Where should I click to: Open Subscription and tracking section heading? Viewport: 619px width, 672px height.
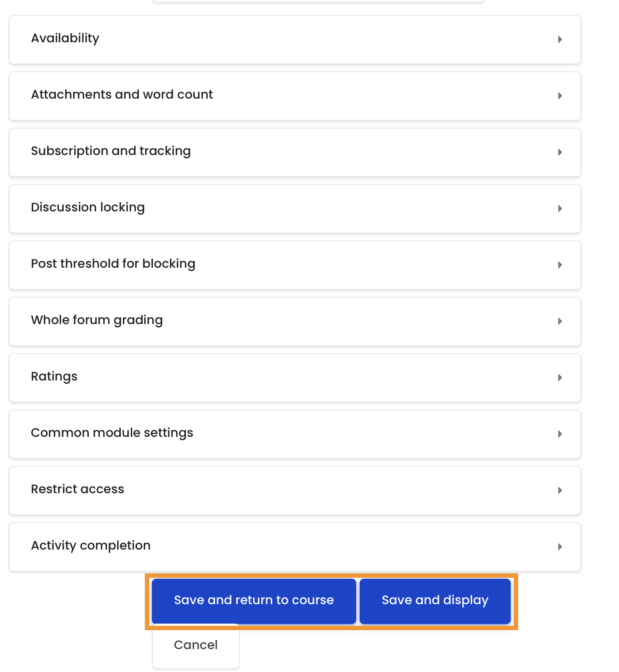111,151
